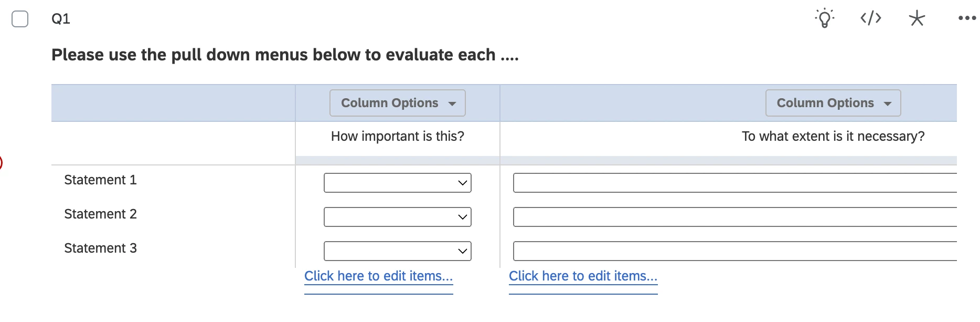The image size is (980, 322).
Task: Expand the Statement 2 importance dropdown
Action: click(x=398, y=217)
